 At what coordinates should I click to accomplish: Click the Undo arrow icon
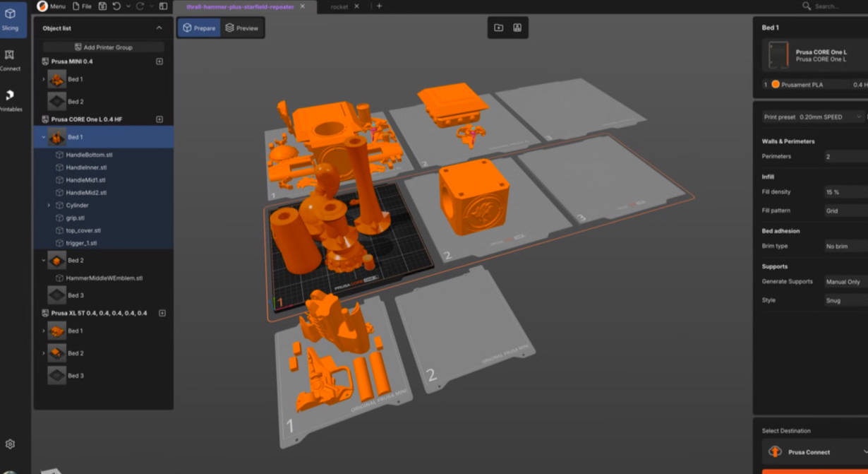point(116,6)
